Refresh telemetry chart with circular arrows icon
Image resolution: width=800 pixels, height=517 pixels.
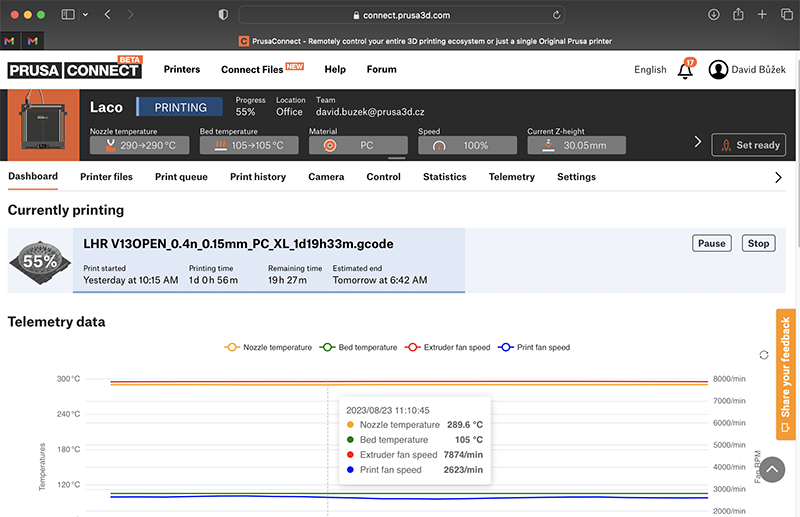point(764,355)
